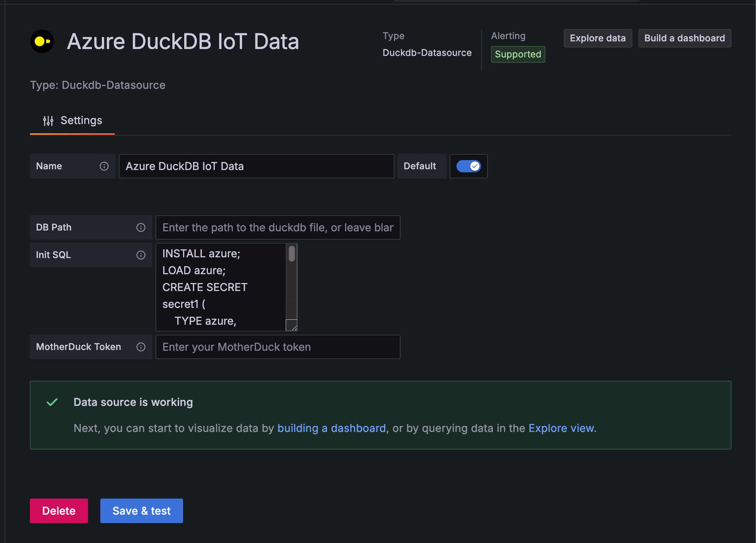Click the DB Path label
756x543 pixels.
[x=54, y=227]
